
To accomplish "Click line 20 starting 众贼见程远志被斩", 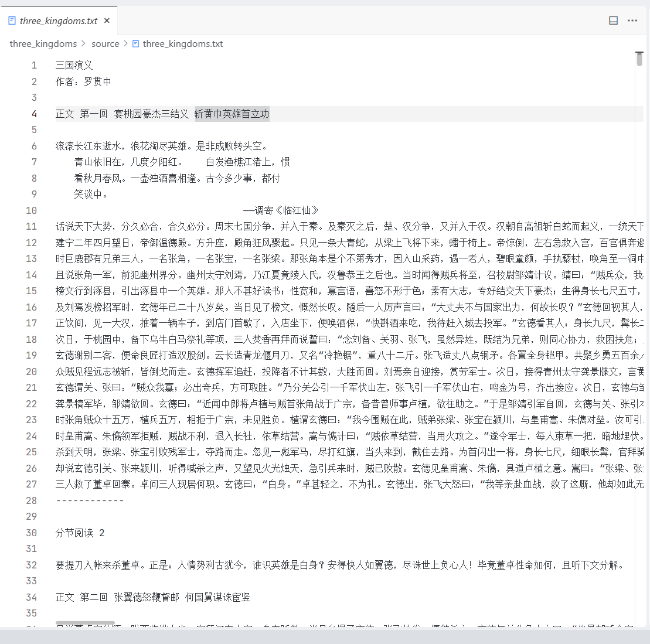I will 349,372.
